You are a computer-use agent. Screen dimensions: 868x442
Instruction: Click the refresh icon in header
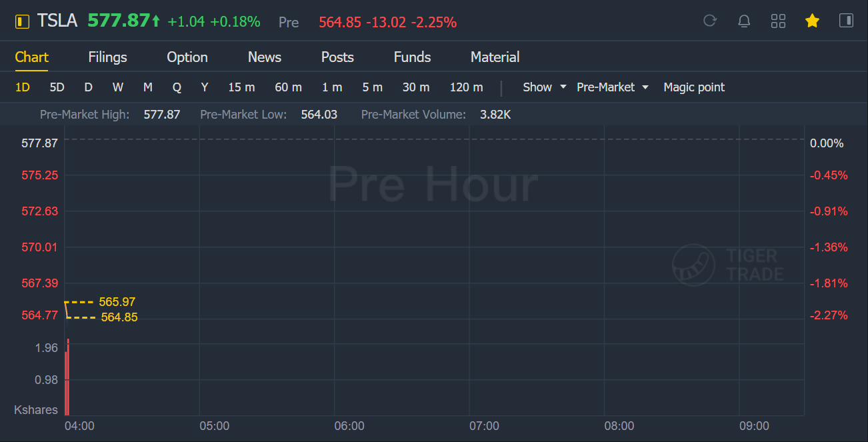click(x=710, y=21)
